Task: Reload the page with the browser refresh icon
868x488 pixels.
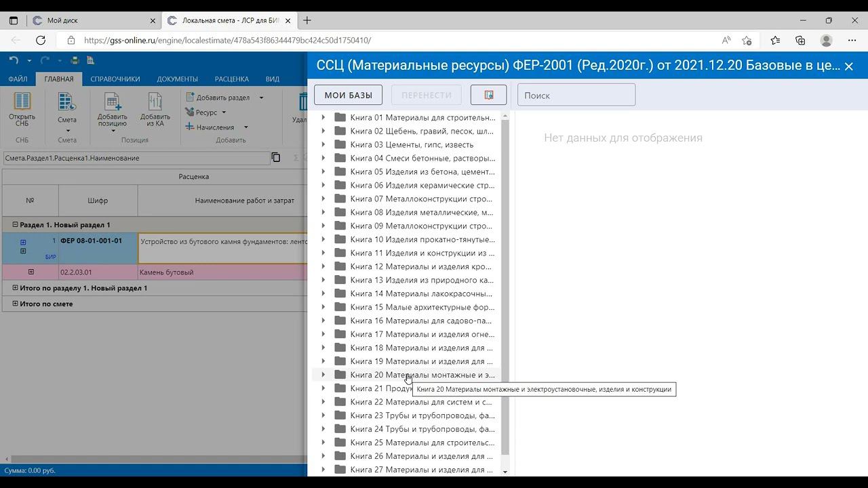Action: coord(41,40)
